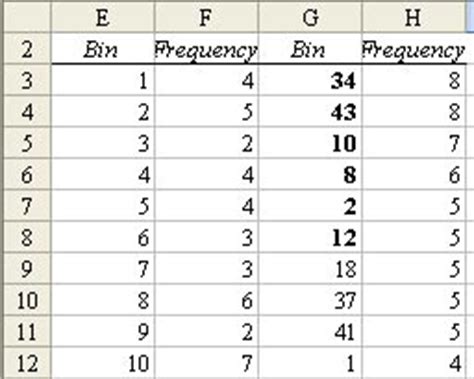Select cell G10 containing 37

point(310,300)
